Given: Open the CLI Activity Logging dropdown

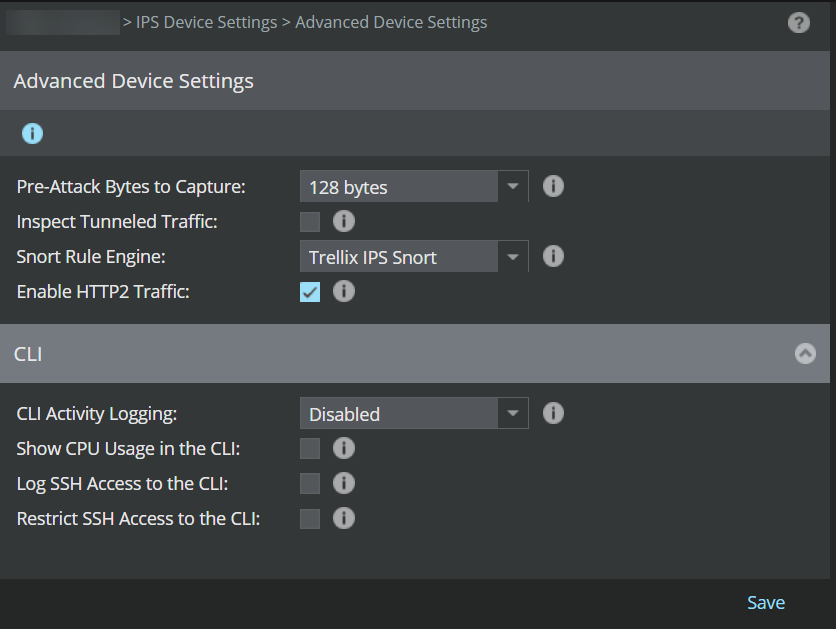Looking at the screenshot, I should 414,413.
